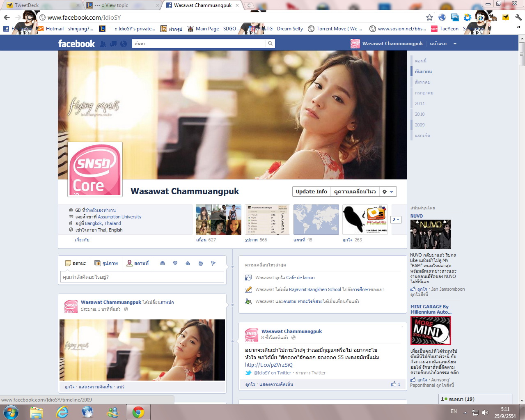This screenshot has height=420, width=525.
Task: Select the รูปภาพ tab in the composer
Action: [106, 263]
